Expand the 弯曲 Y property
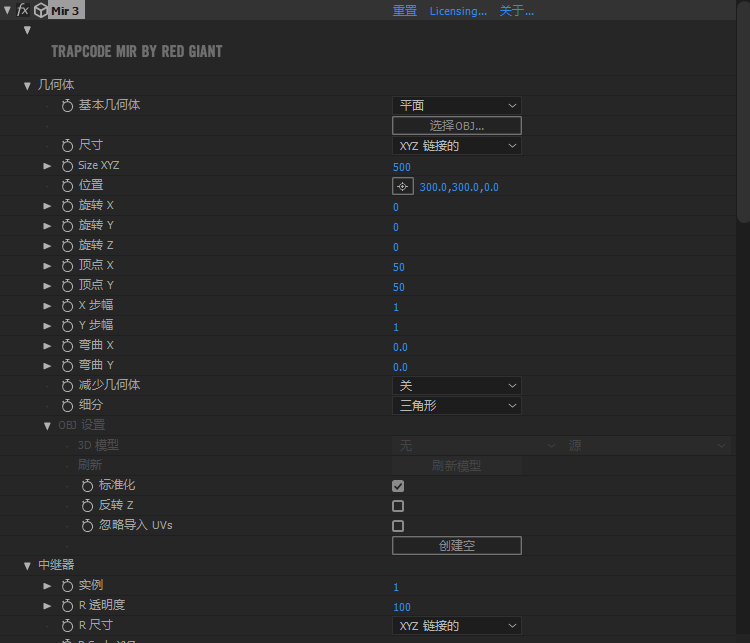The image size is (750, 643). [x=47, y=366]
